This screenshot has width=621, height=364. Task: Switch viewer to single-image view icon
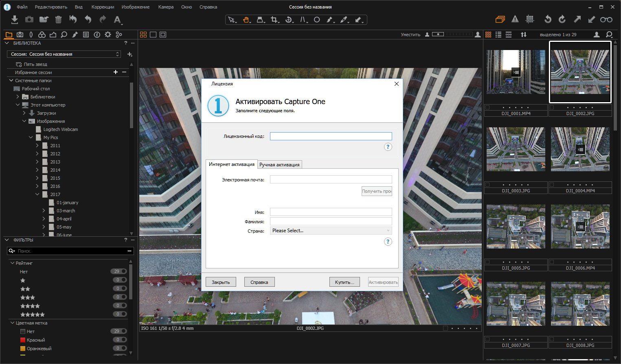click(153, 35)
